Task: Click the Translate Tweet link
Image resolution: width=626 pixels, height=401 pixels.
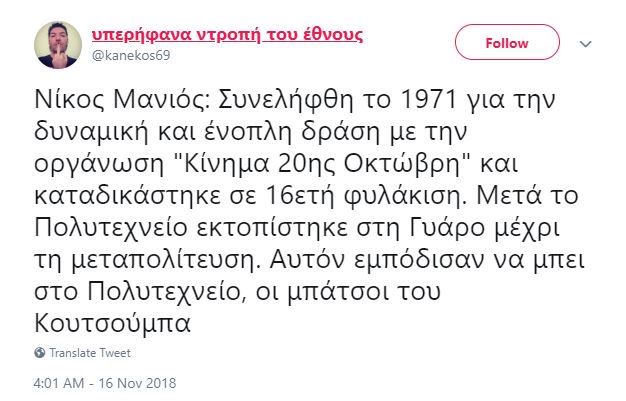Action: tap(89, 353)
